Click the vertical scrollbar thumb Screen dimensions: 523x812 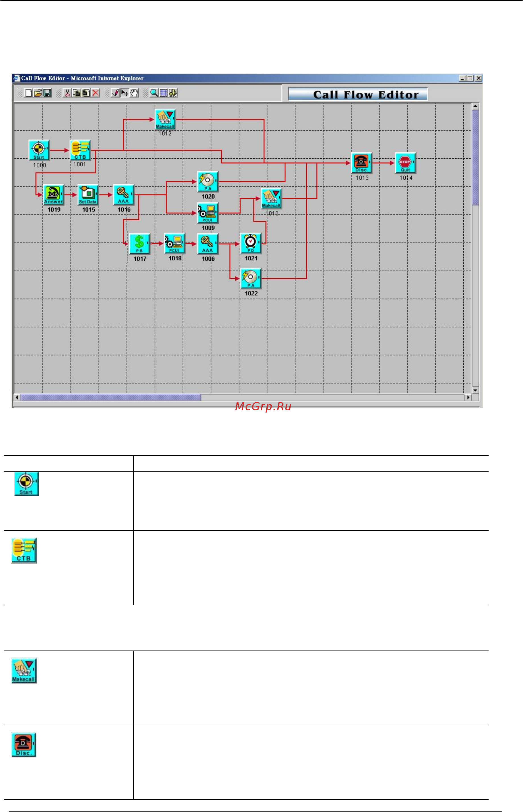coord(475,158)
